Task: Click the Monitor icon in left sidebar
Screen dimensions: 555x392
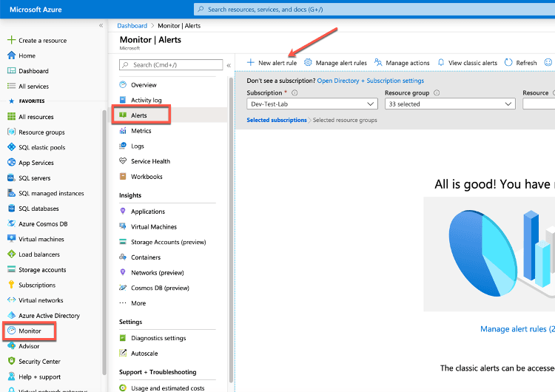Action: point(11,331)
